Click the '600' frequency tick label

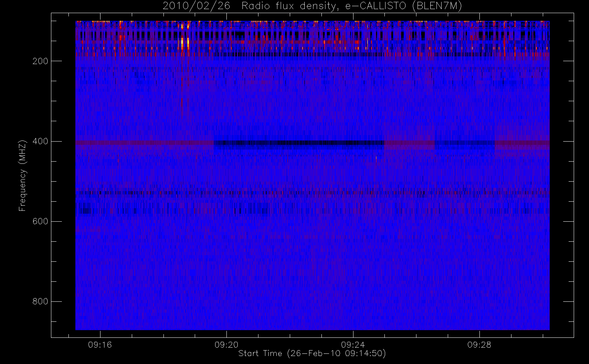pyautogui.click(x=40, y=221)
